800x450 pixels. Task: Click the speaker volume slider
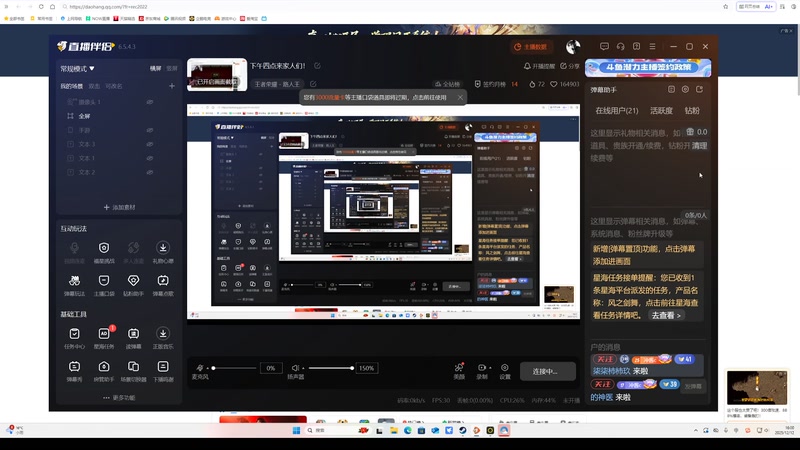click(330, 368)
